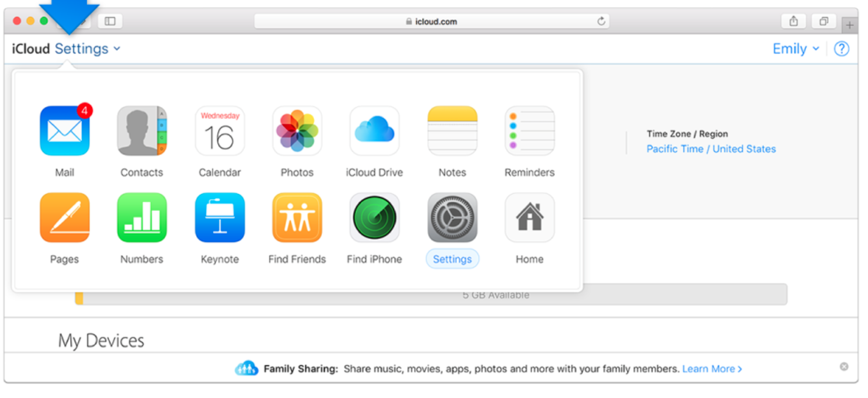Open the Reminders app icon

point(529,131)
